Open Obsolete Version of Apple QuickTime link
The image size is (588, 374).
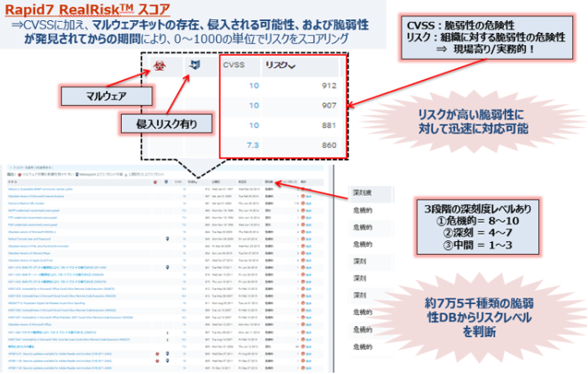point(30,261)
